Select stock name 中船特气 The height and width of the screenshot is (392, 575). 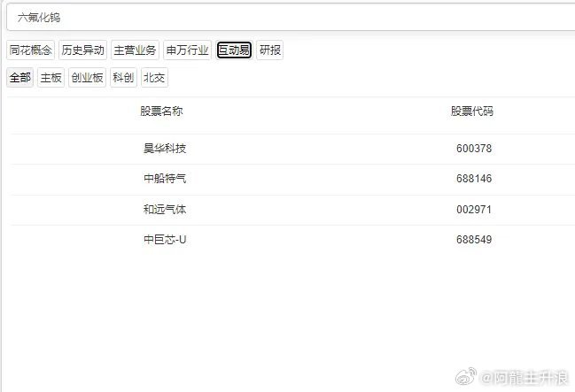pyautogui.click(x=165, y=179)
